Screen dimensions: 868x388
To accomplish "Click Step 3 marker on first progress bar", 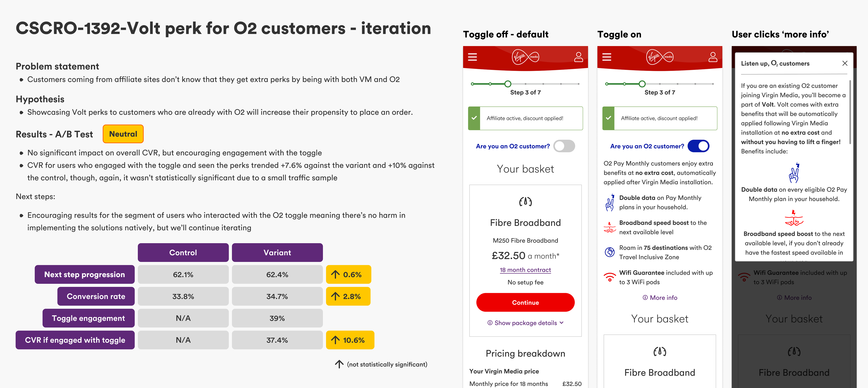I will click(x=508, y=84).
